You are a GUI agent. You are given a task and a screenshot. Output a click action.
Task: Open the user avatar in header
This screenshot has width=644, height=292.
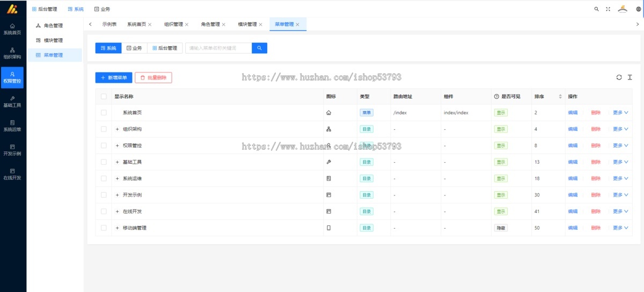(x=623, y=9)
